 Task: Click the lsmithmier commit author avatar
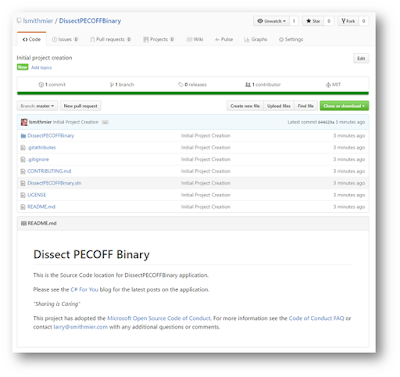coord(24,122)
